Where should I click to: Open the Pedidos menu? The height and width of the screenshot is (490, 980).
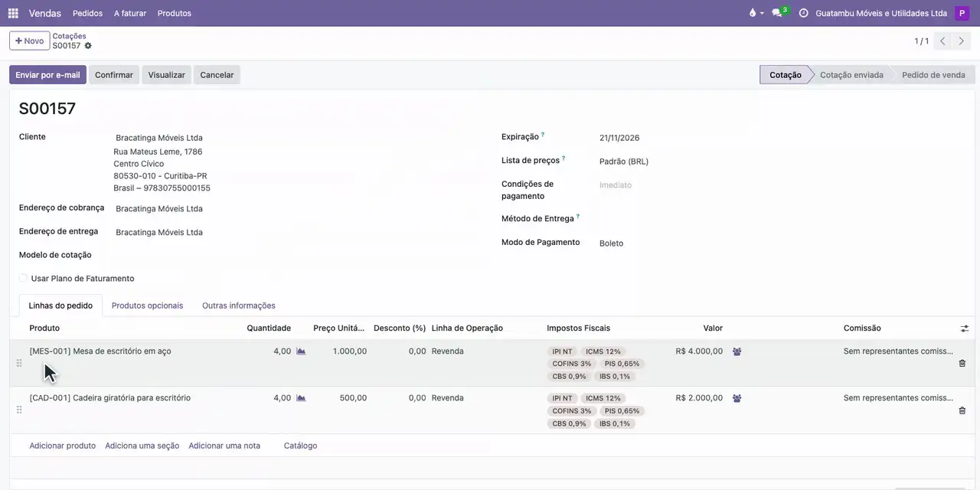point(87,13)
